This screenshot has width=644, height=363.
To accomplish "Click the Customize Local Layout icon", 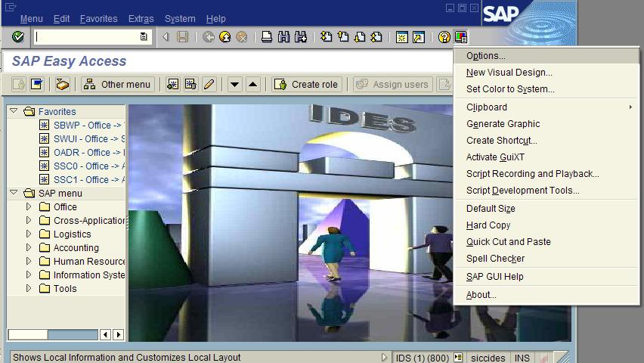I will tap(461, 37).
